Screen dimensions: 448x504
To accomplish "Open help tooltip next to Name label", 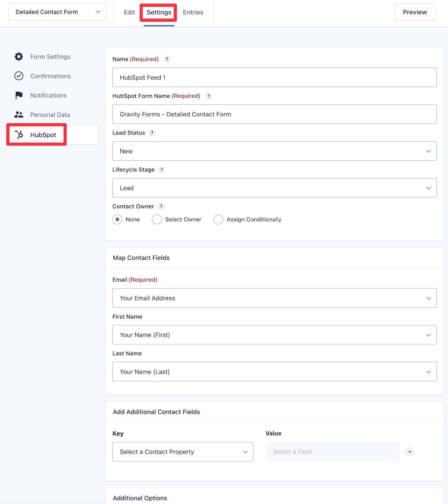I will 167,59.
